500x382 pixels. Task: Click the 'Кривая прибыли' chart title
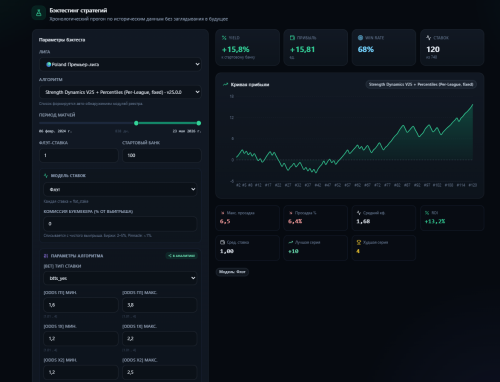(250, 85)
